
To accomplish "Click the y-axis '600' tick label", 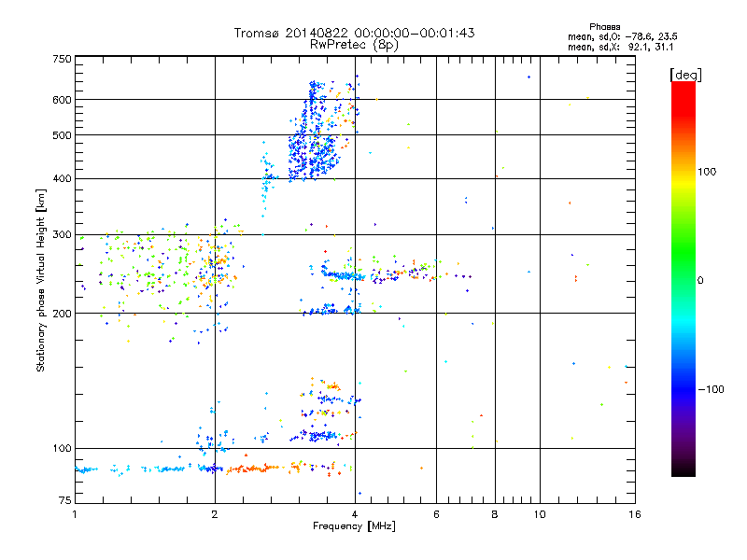I will [62, 100].
